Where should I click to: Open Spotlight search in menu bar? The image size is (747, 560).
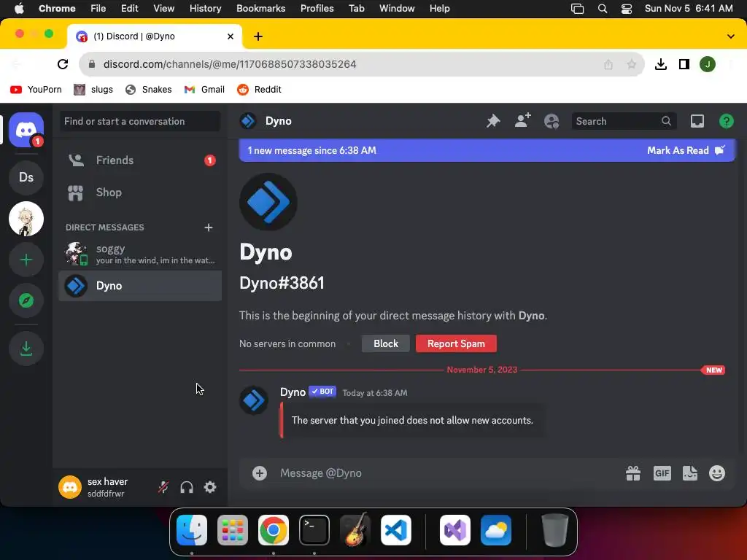tap(602, 9)
